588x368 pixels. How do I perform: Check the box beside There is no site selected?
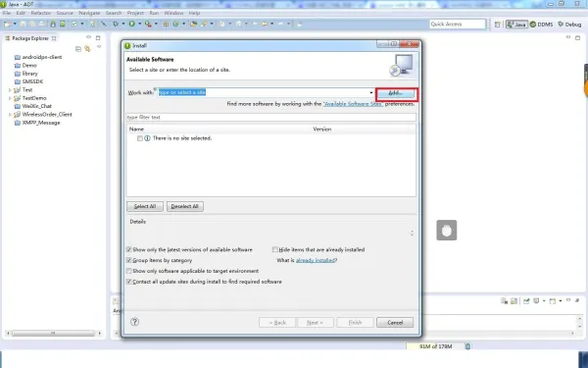pyautogui.click(x=140, y=138)
